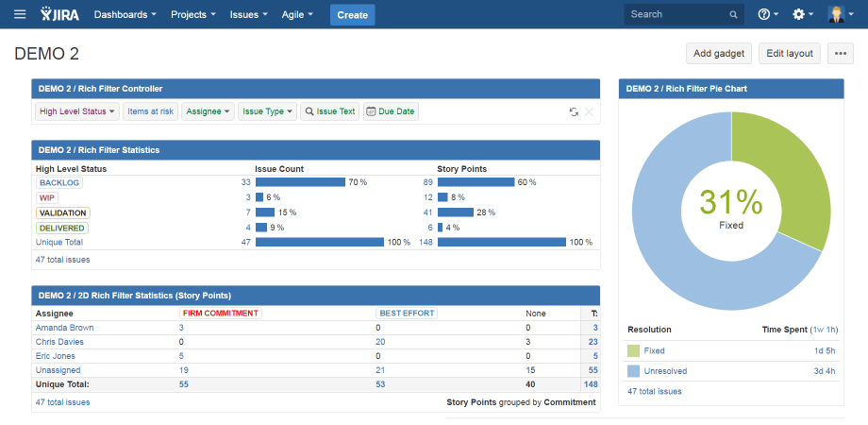Screen dimensions: 868x425
Task: Open the settings gear menu
Action: [803, 15]
